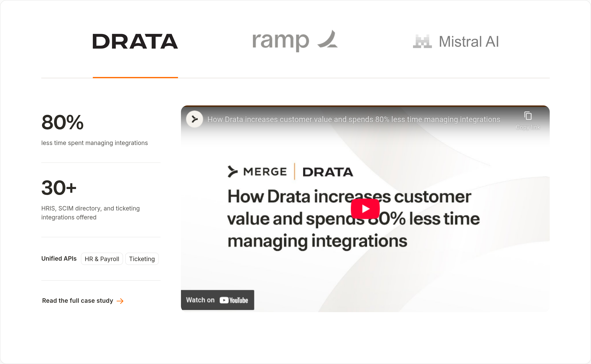This screenshot has height=364, width=591.
Task: Open Read the full case study link
Action: pyautogui.click(x=83, y=301)
